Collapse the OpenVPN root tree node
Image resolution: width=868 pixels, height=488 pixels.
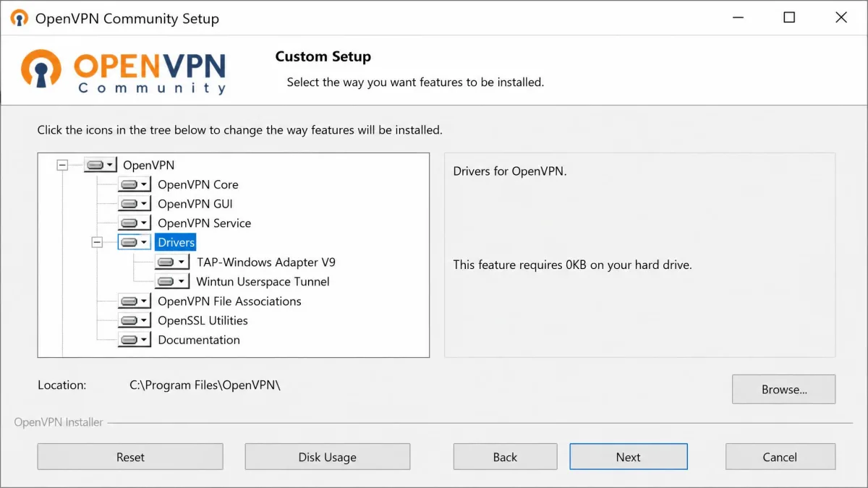[x=62, y=165]
